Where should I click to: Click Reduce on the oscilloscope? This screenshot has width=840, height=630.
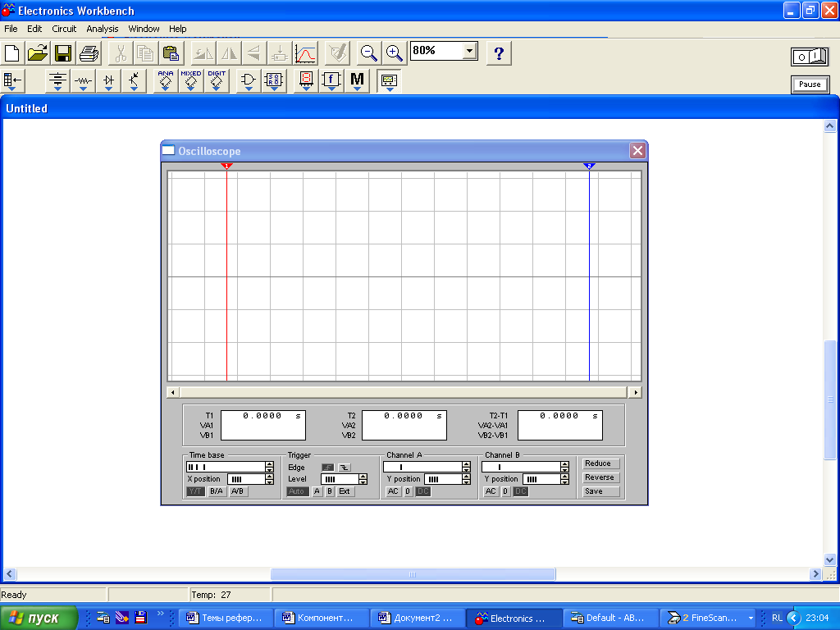click(600, 463)
